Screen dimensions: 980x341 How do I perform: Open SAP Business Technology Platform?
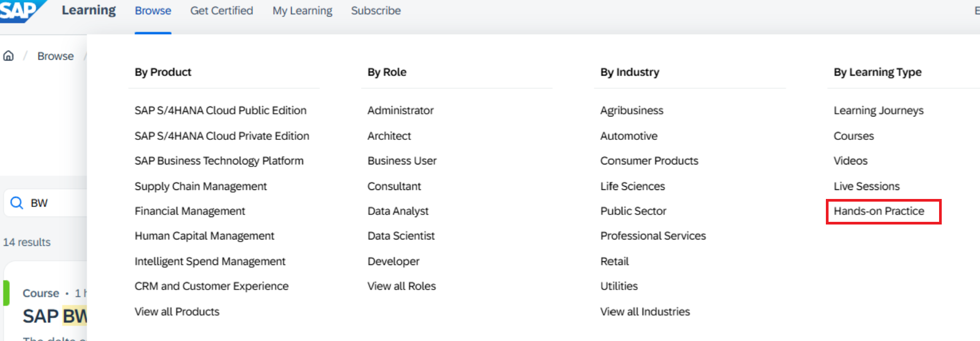pos(219,161)
